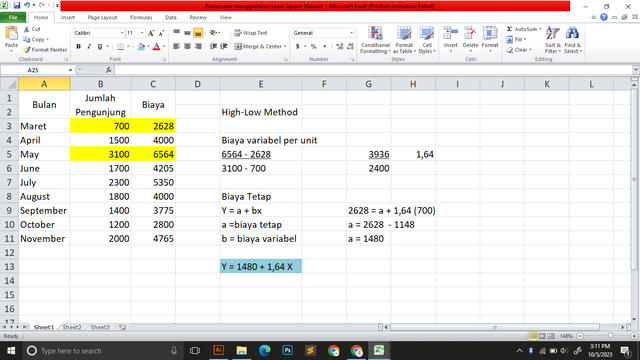Toggle Top Align button
This screenshot has height=360, width=640.
177,33
